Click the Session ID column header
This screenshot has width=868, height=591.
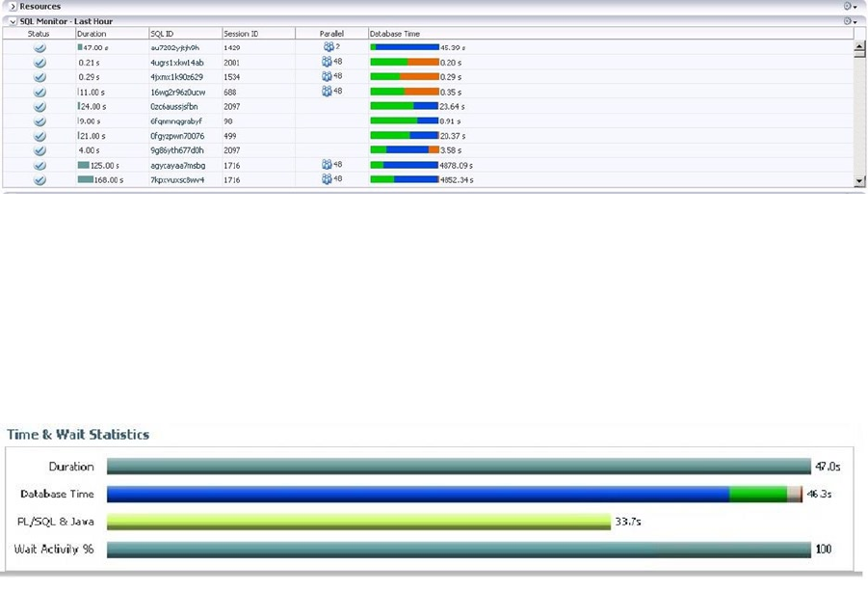point(241,34)
